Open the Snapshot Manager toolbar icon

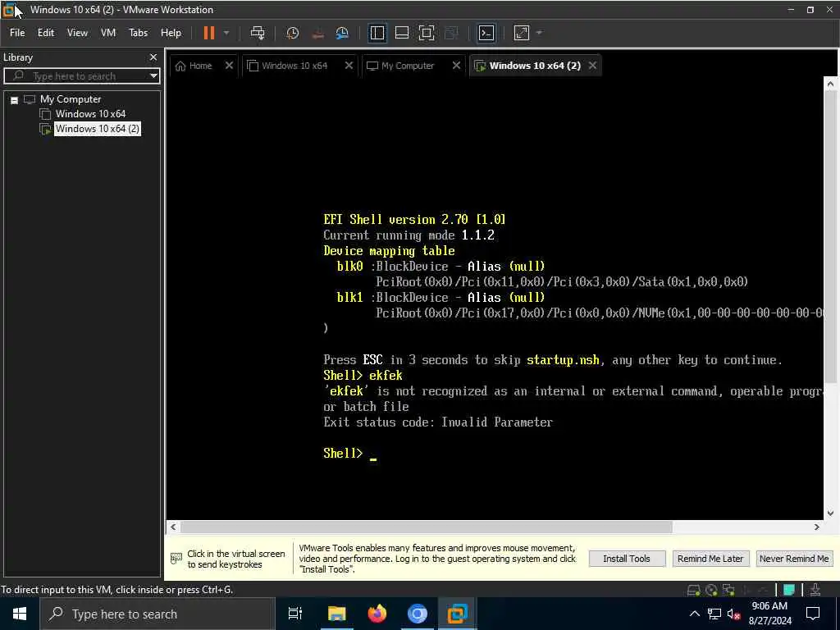click(x=342, y=33)
